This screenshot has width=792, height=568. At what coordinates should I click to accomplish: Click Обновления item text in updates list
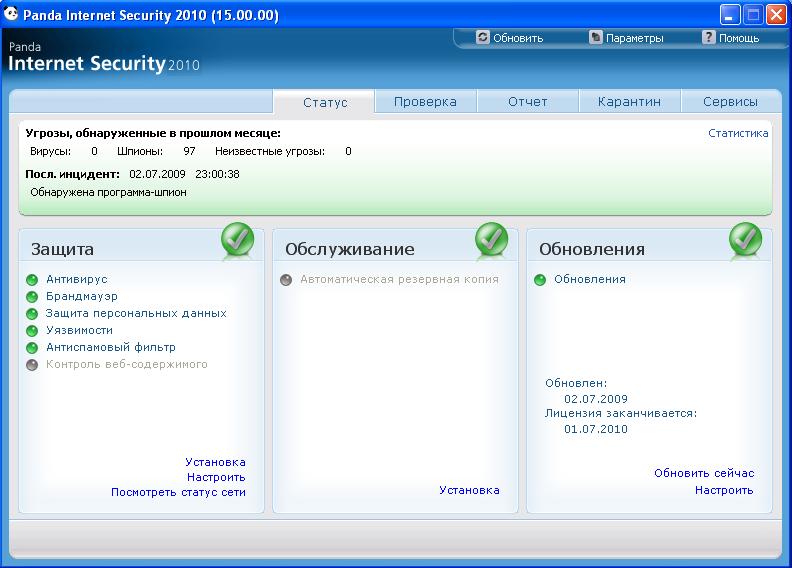click(590, 279)
